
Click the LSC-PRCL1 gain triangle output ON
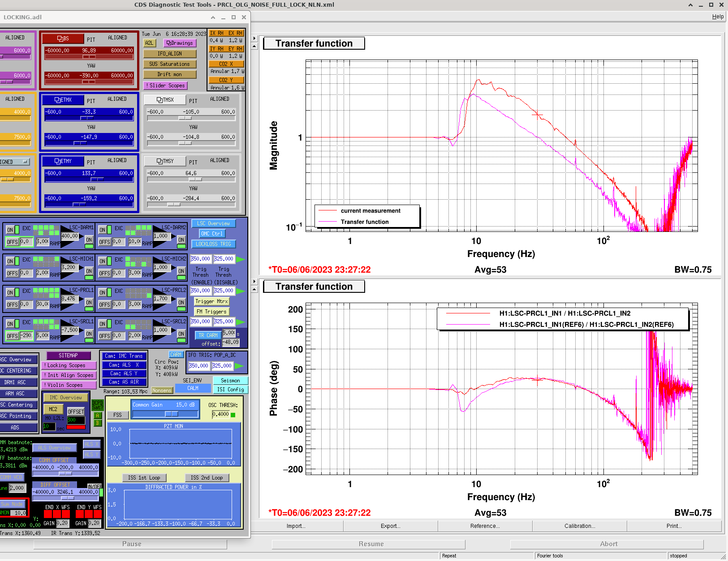pyautogui.click(x=89, y=302)
